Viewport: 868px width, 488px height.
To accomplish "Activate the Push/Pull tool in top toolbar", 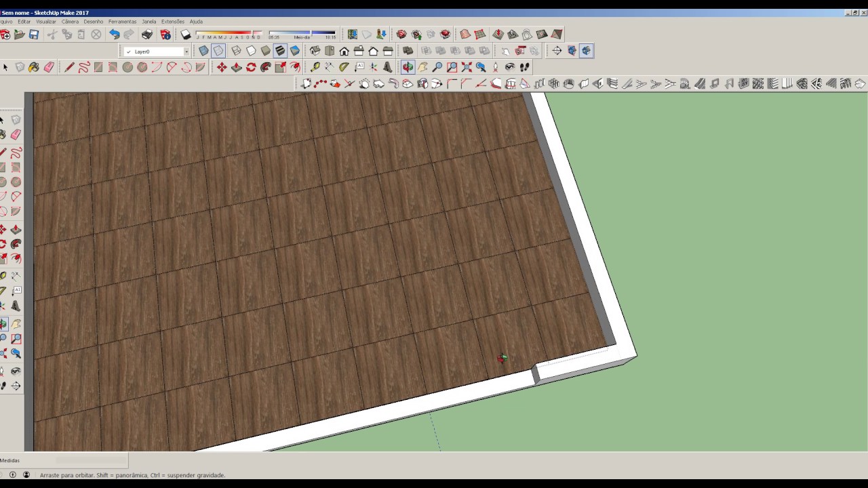I will coord(237,67).
